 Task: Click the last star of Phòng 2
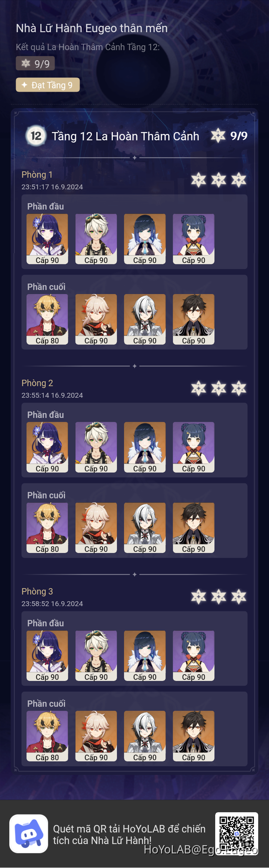coord(239,389)
